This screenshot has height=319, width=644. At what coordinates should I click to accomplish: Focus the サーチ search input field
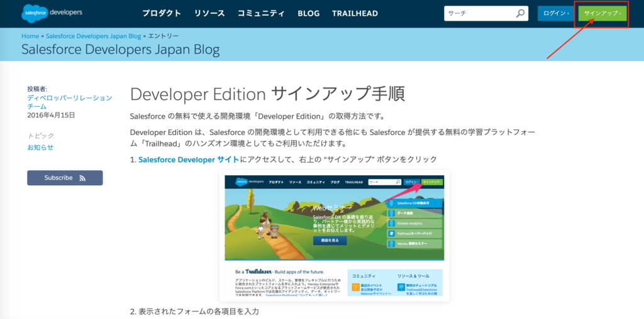[479, 13]
